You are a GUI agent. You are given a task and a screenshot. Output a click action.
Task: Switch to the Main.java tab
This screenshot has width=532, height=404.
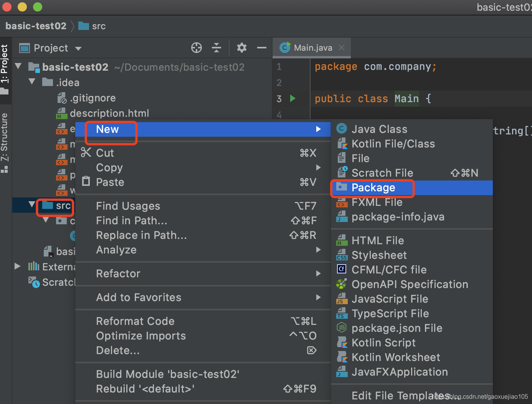coord(312,48)
